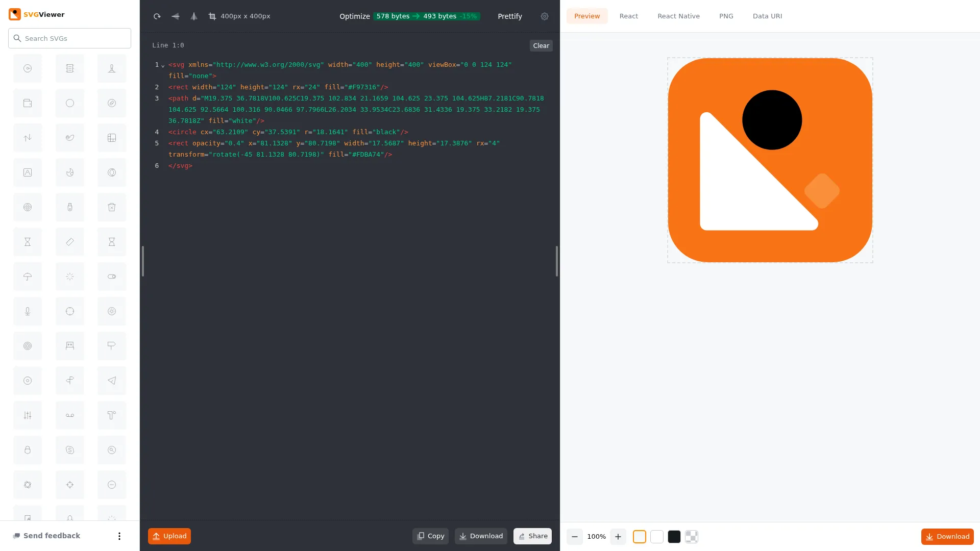The height and width of the screenshot is (551, 980).
Task: Click Download in the editor bottom bar
Action: (481, 536)
